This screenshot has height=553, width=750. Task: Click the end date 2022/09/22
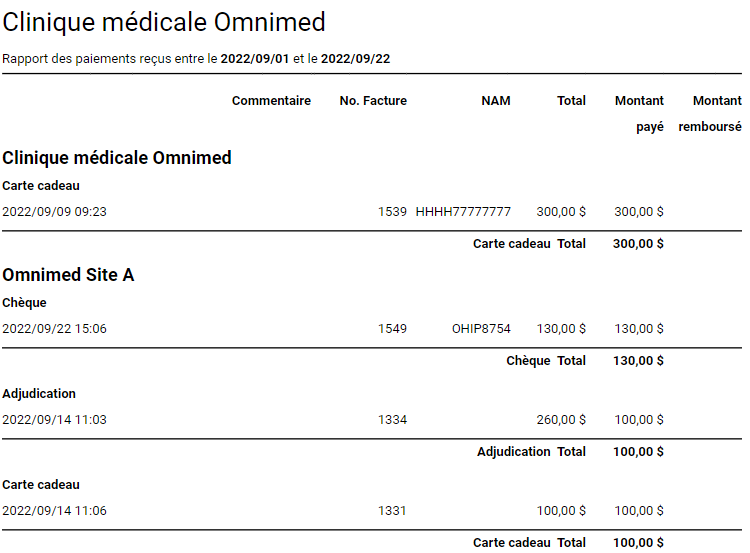coord(355,59)
